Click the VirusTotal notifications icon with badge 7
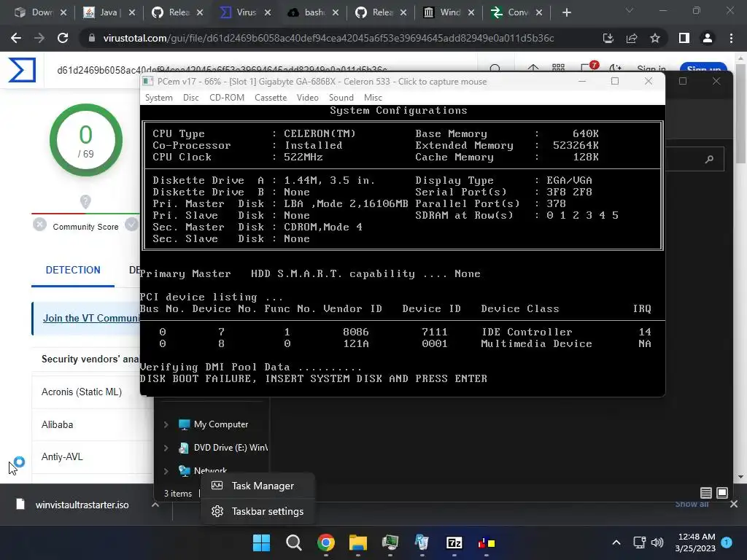747x560 pixels. click(x=589, y=68)
